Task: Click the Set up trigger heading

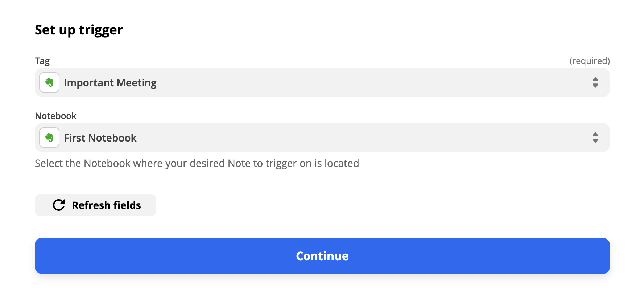Action: click(x=79, y=30)
